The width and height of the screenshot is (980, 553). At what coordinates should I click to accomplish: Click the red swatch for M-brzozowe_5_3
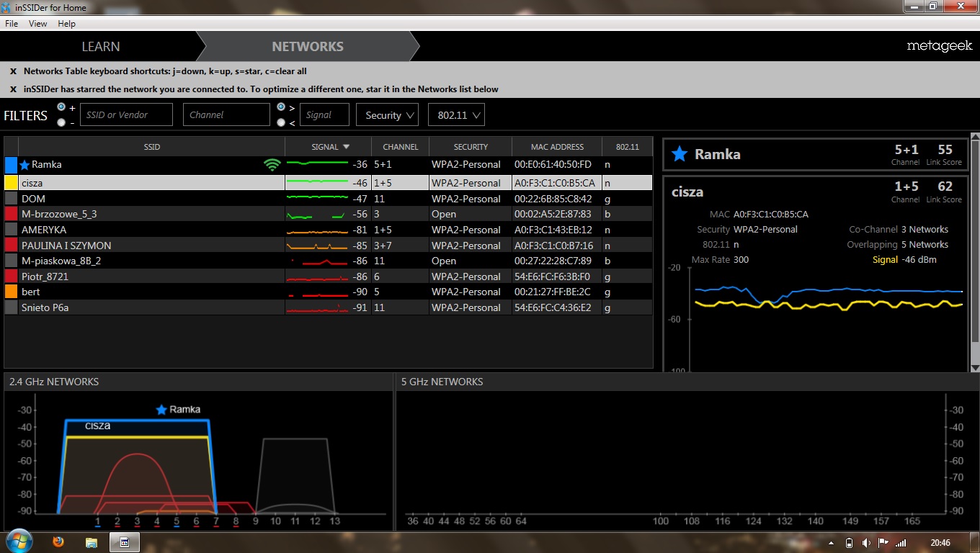click(11, 214)
